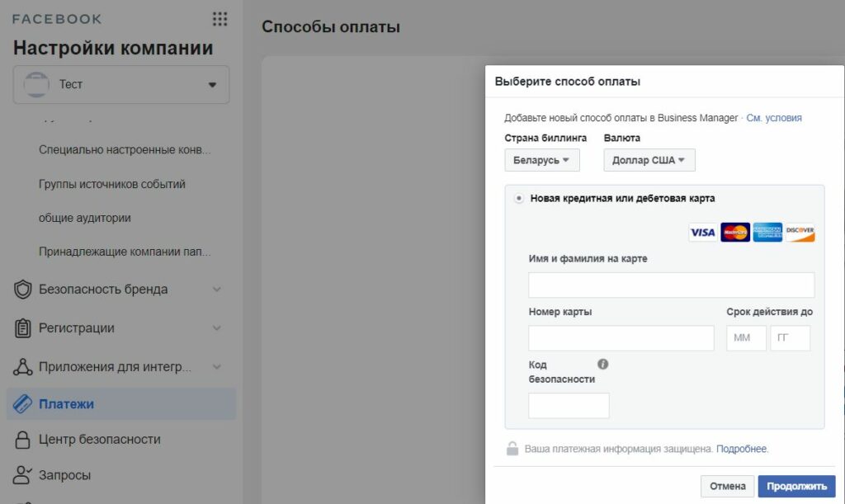845x504 pixels.
Task: Click the Номер карты input field
Action: point(621,338)
